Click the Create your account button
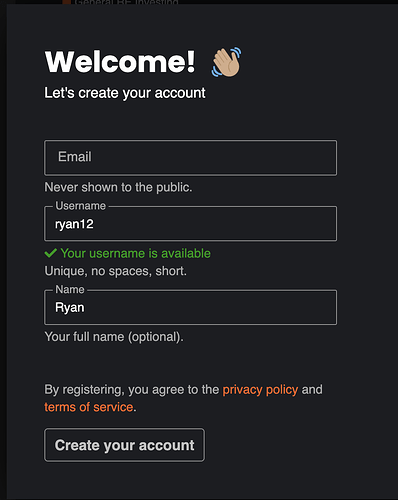Viewport: 398px width, 500px height. coord(124,445)
